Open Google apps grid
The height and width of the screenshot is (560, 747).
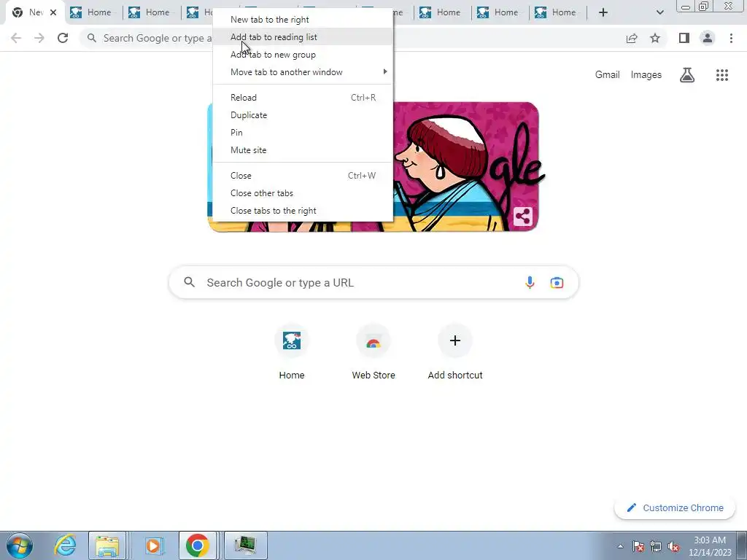[722, 75]
